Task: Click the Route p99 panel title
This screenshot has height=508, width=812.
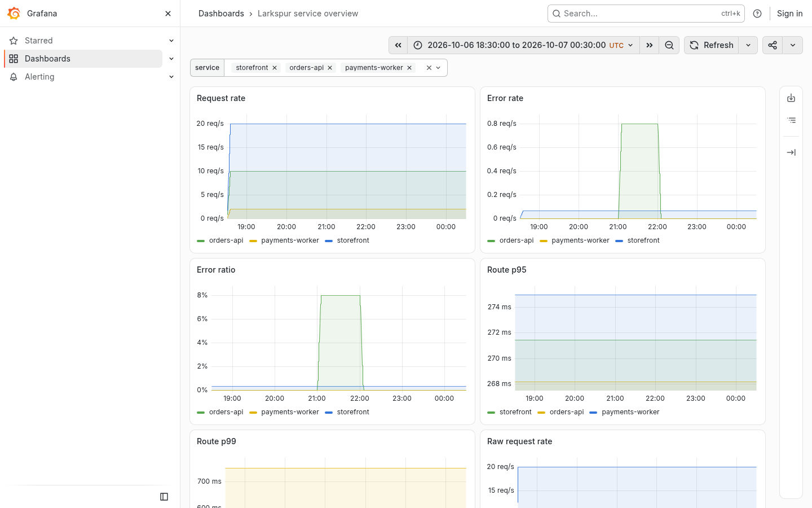Action: (217, 441)
